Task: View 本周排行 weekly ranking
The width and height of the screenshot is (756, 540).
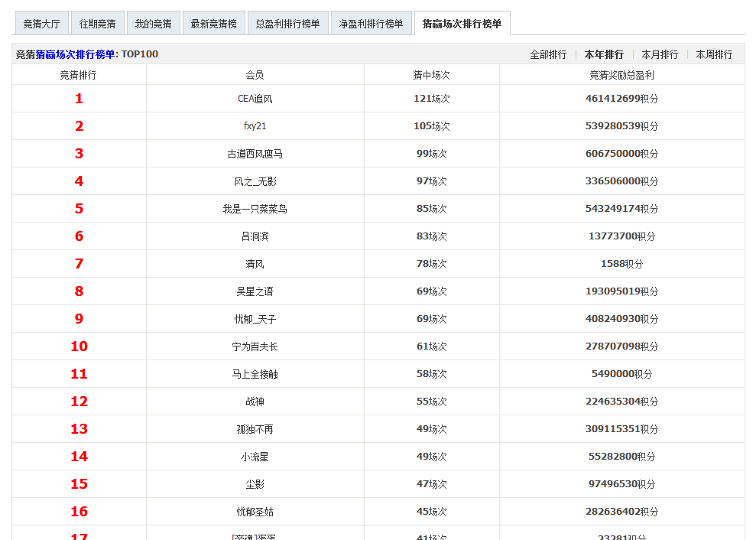Action: [x=714, y=54]
